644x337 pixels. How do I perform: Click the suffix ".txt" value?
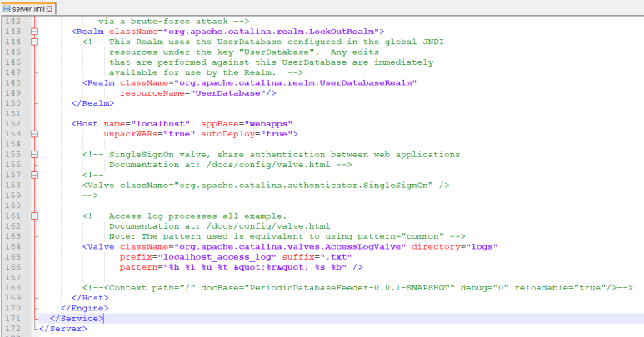336,257
